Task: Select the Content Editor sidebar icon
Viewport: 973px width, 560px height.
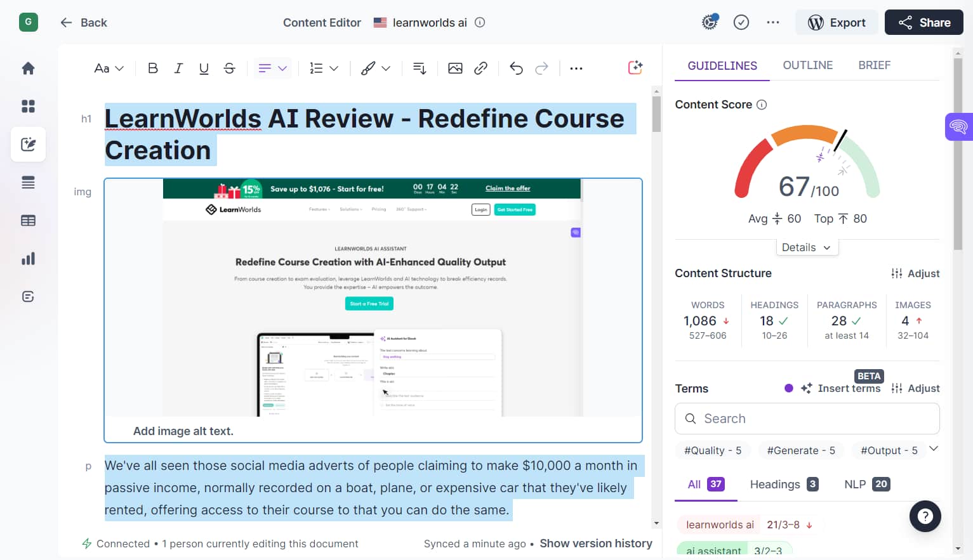Action: coord(28,145)
